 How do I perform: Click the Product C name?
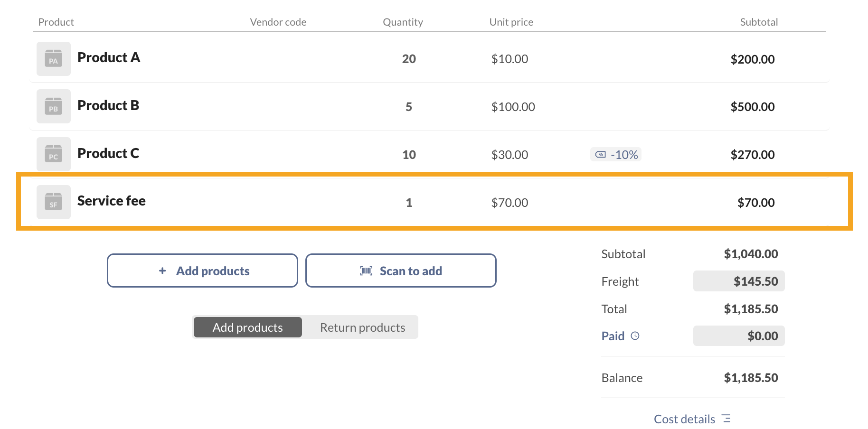[108, 153]
